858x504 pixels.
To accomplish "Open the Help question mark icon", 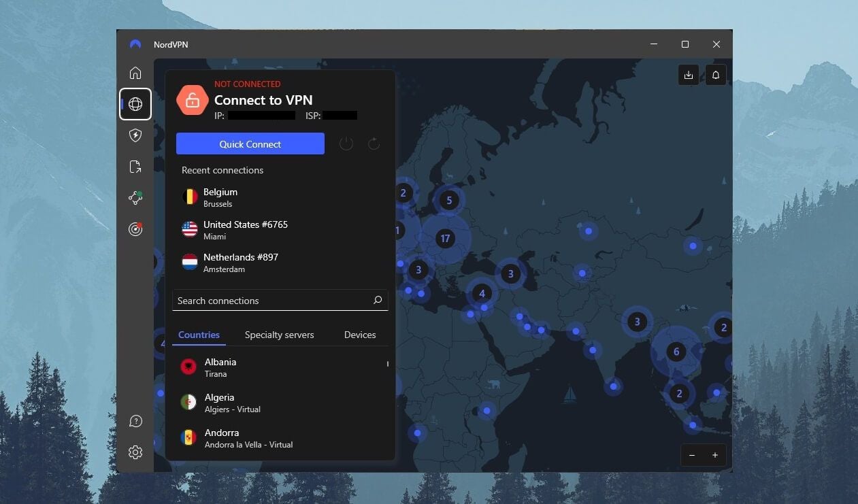I will pyautogui.click(x=135, y=421).
